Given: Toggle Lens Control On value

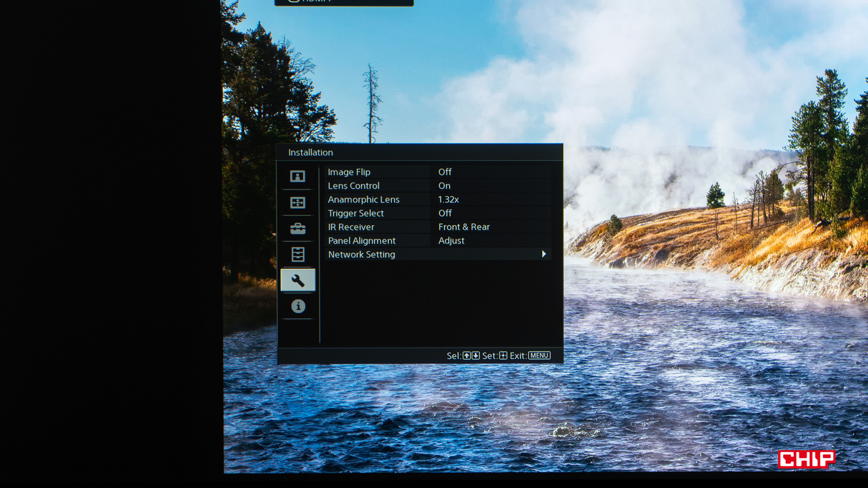Looking at the screenshot, I should point(444,185).
